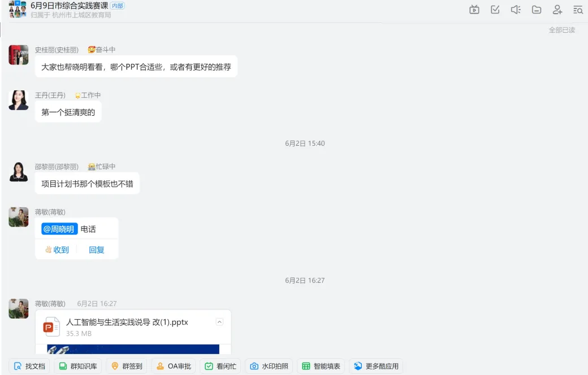The width and height of the screenshot is (588, 375).
Task: Open the blue pptx slide preview thumbnail
Action: [x=133, y=349]
